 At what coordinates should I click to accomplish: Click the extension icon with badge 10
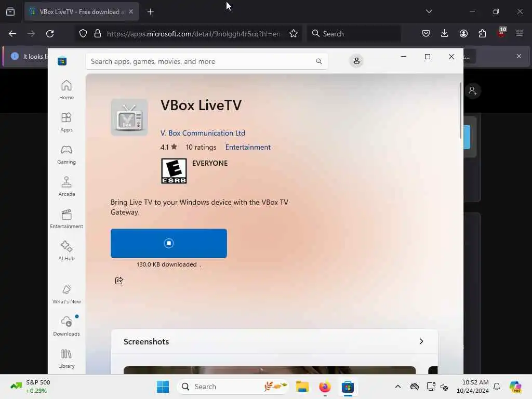(501, 32)
